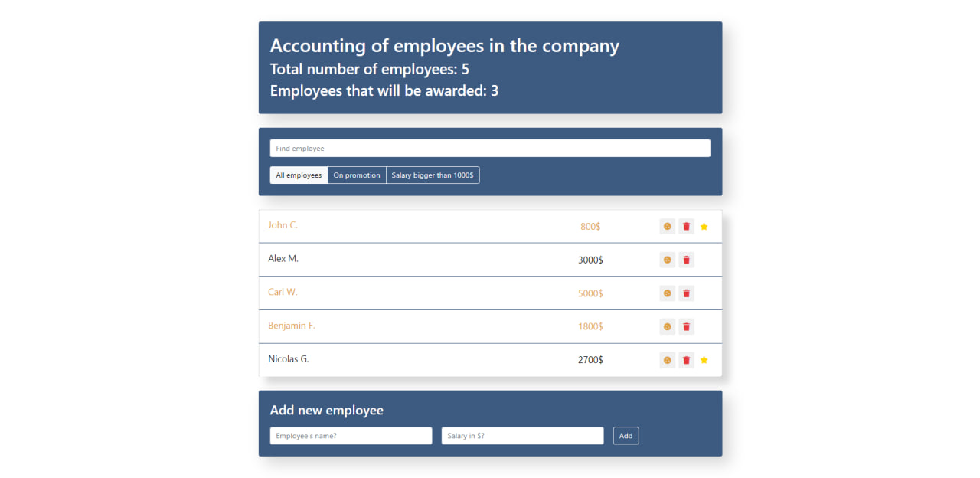980x478 pixels.
Task: Click the Employee's name input field
Action: pos(351,435)
